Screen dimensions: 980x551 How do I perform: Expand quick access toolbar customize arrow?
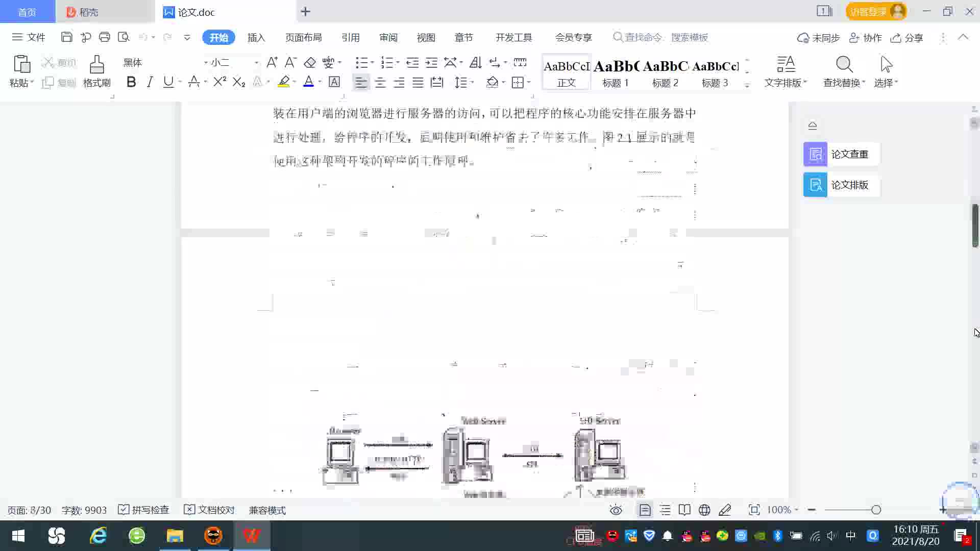[187, 37]
